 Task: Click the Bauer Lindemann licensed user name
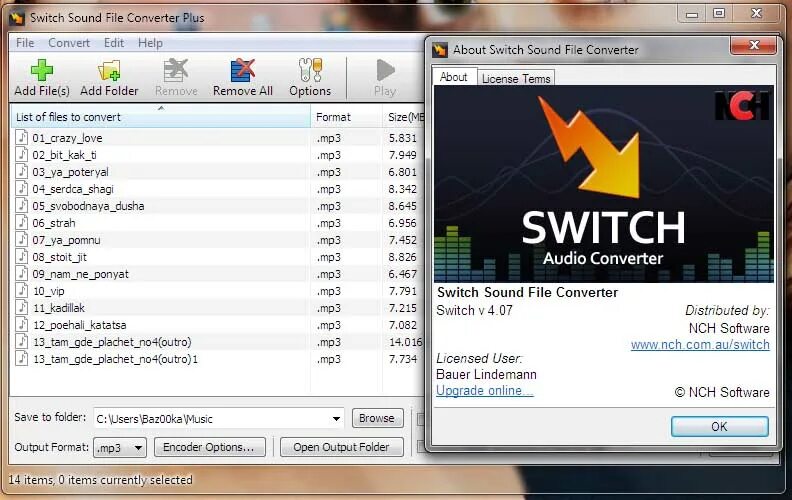tap(486, 374)
